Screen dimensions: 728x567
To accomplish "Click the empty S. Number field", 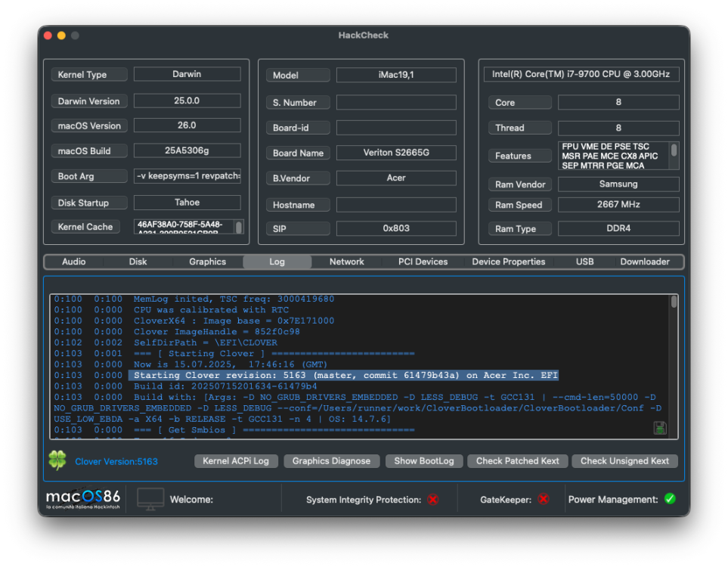I will coord(396,103).
